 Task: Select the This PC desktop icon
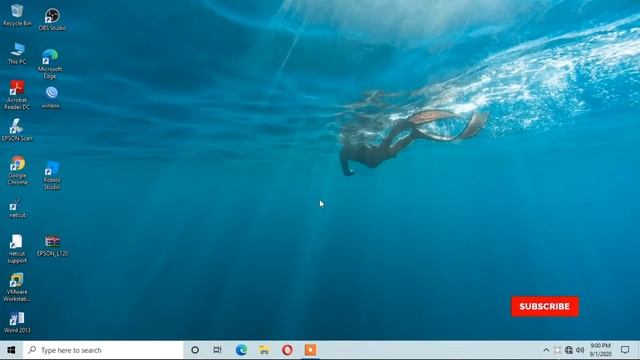(x=17, y=53)
